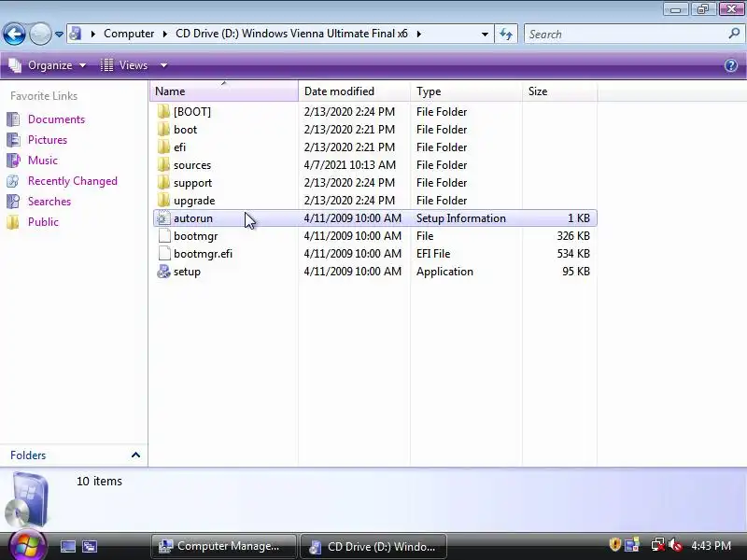Select the bootmgr file icon

[164, 236]
